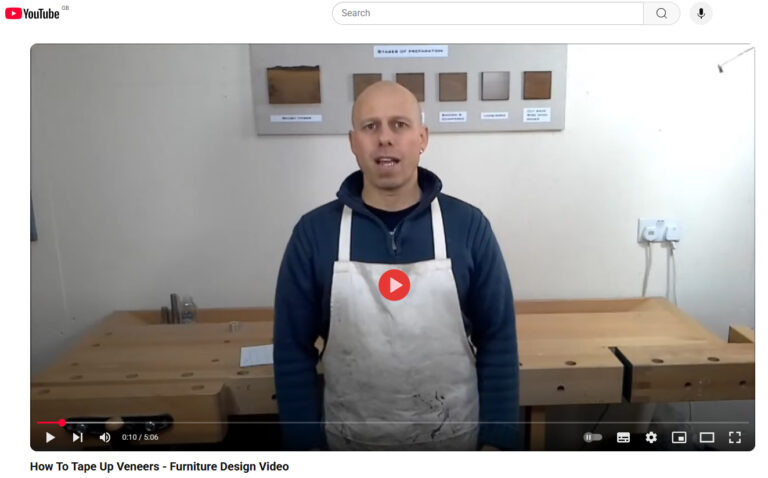
Task: Click the red playhead scrubber dot
Action: [x=62, y=422]
